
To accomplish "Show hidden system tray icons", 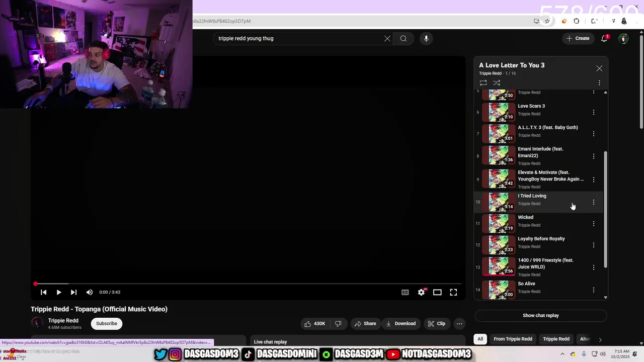I will point(562,354).
